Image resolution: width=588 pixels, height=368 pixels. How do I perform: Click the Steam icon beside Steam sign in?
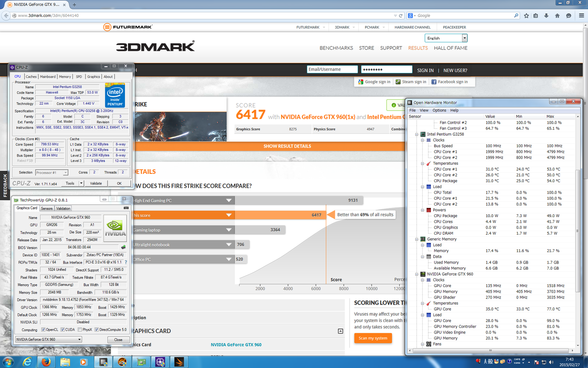coord(398,82)
